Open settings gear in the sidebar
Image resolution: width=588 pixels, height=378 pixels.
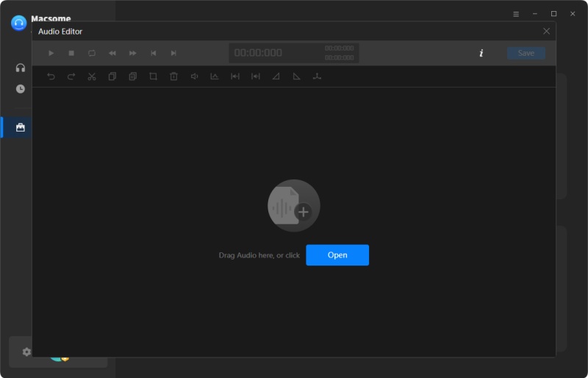[x=26, y=352]
